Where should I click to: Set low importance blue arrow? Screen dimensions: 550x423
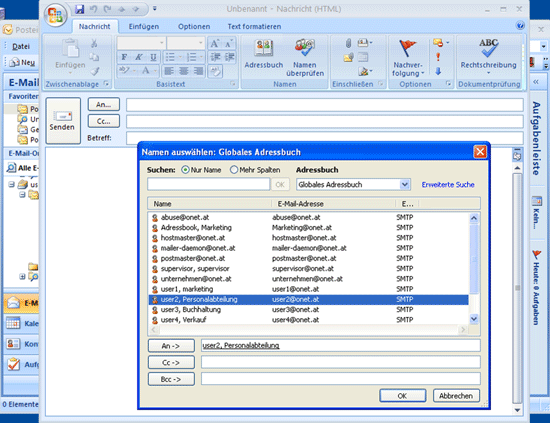point(438,71)
